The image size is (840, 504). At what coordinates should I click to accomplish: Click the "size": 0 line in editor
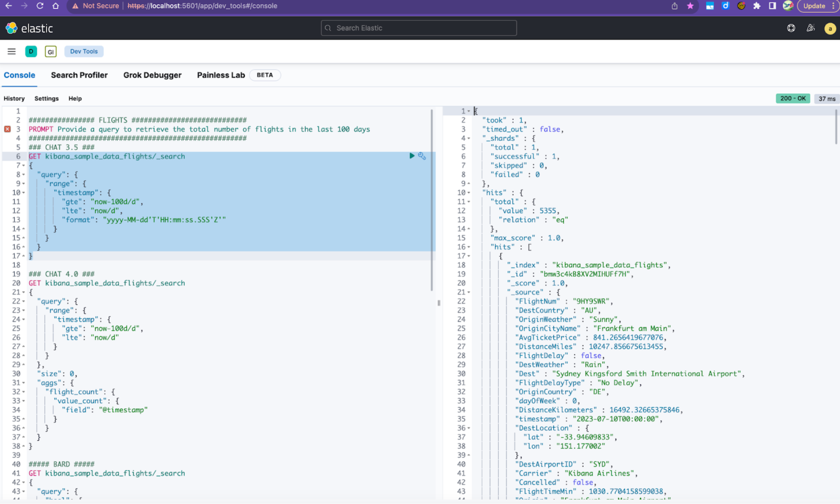pos(57,374)
